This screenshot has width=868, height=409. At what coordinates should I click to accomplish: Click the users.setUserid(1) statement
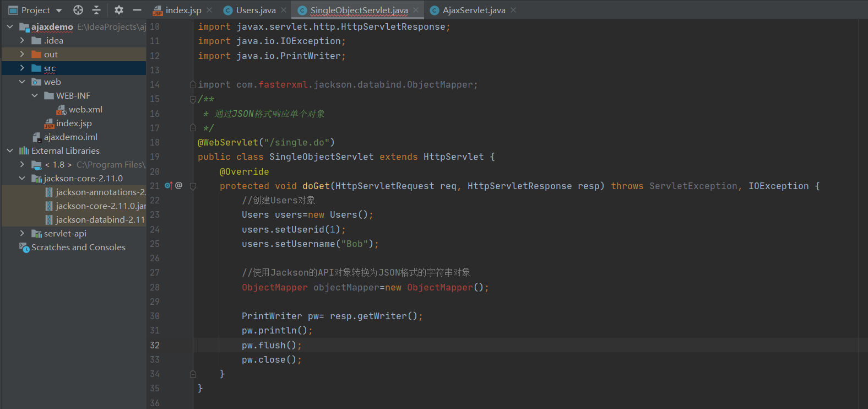[294, 229]
